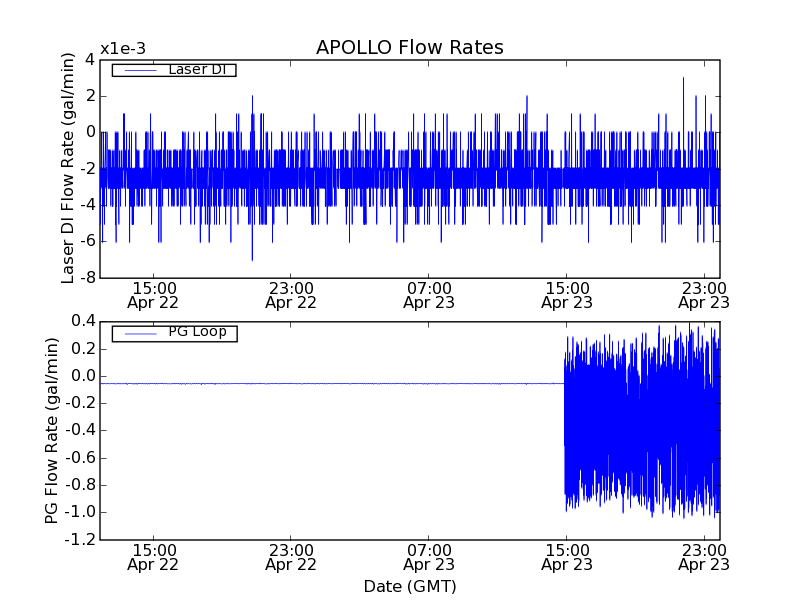The image size is (800, 600).
Task: Click the bottom plot's y-axis value -1.2
Action: click(80, 540)
